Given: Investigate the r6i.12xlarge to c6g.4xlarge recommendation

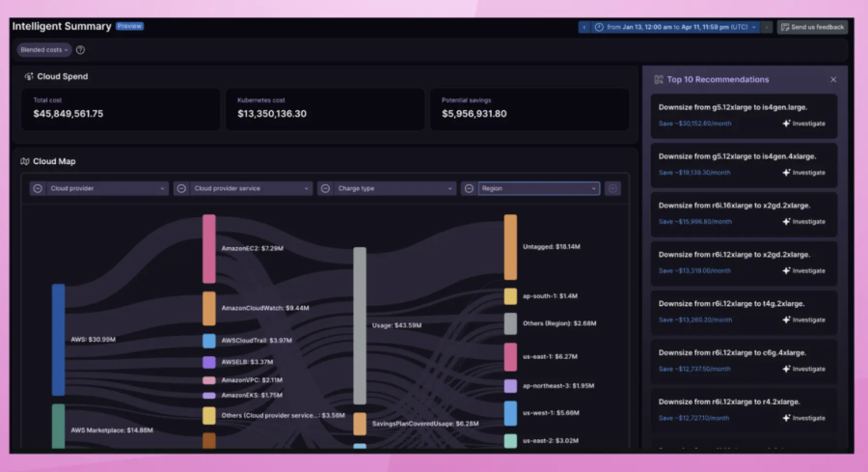Looking at the screenshot, I should (803, 369).
